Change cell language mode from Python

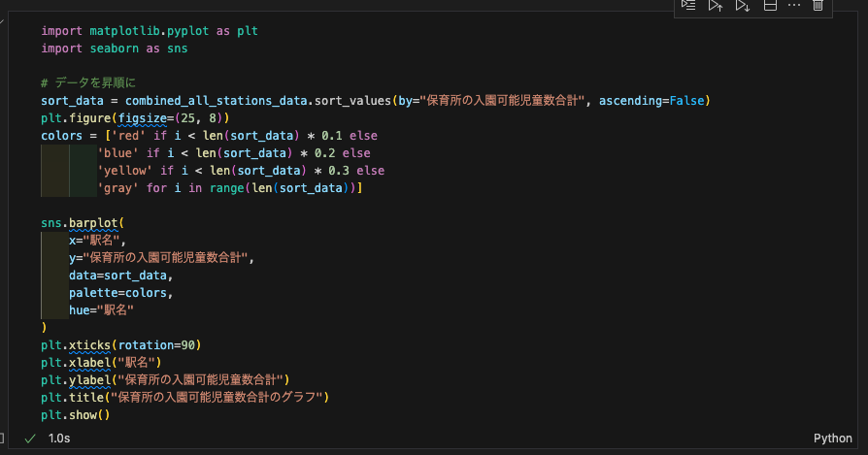click(833, 439)
